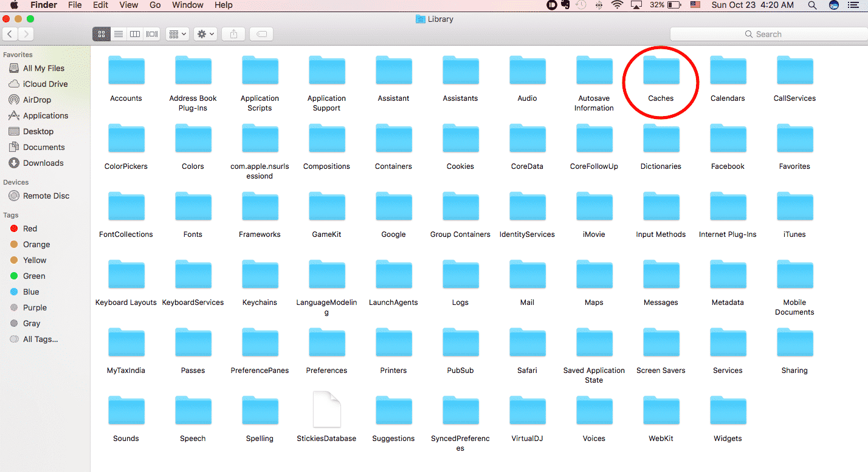Switch to column view
The width and height of the screenshot is (868, 472).
(135, 34)
